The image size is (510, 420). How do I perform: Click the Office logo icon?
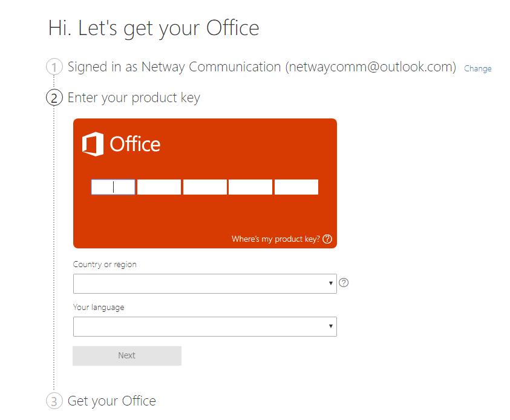tap(92, 144)
